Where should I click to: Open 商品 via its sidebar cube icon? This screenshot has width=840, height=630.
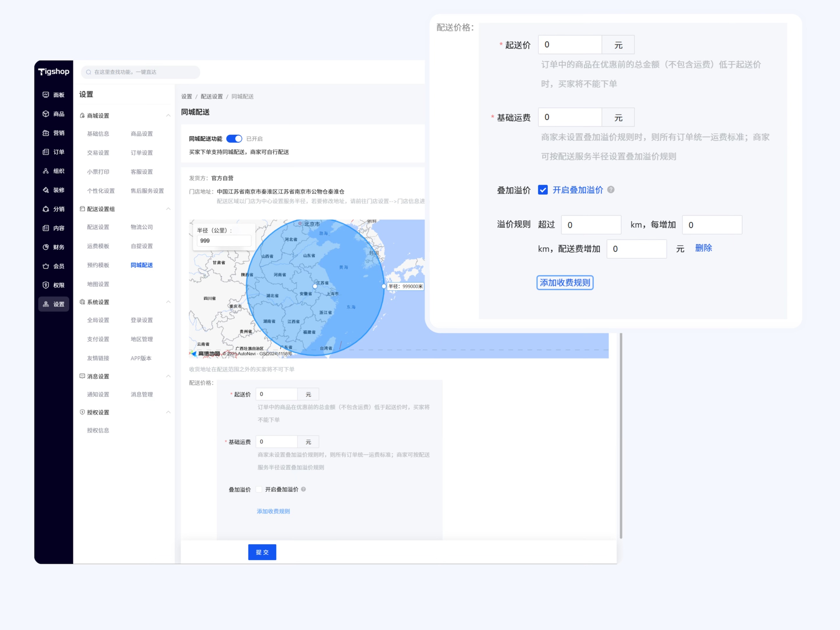point(46,113)
